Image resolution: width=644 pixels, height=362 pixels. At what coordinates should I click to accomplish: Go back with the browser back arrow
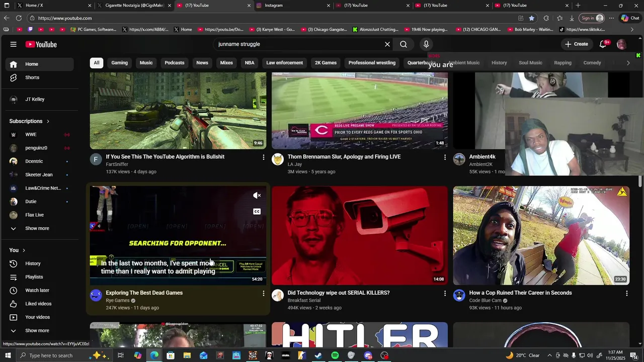click(x=6, y=18)
